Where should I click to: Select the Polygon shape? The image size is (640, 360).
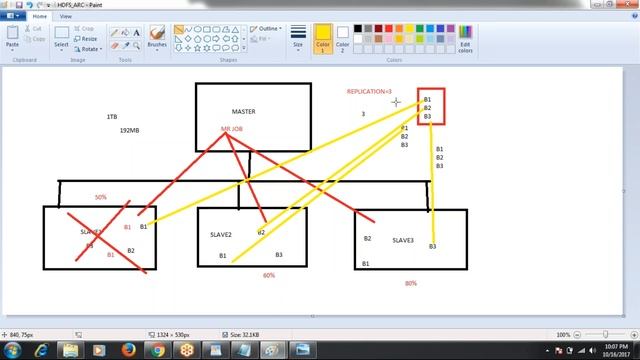[226, 29]
